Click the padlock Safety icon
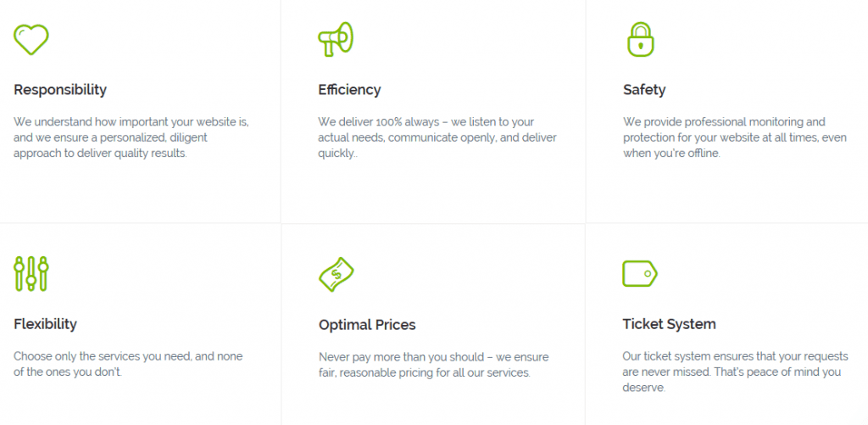This screenshot has width=868, height=425. tap(640, 39)
